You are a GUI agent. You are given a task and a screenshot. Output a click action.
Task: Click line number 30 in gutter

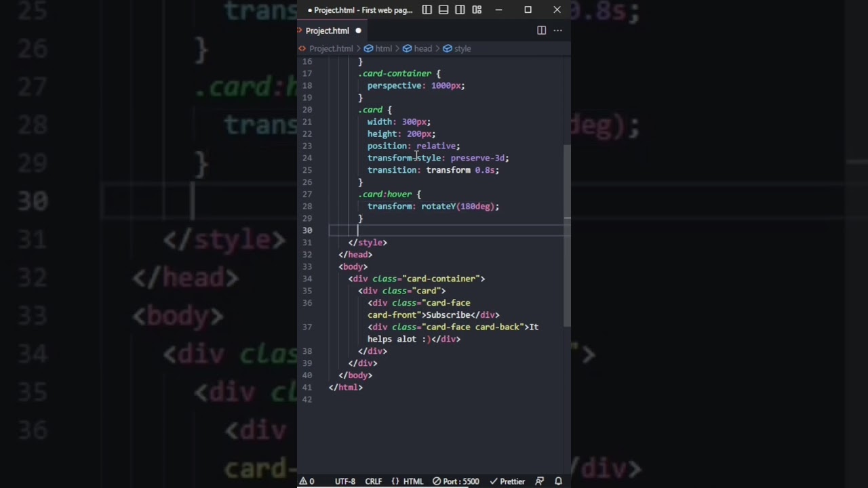pos(307,230)
